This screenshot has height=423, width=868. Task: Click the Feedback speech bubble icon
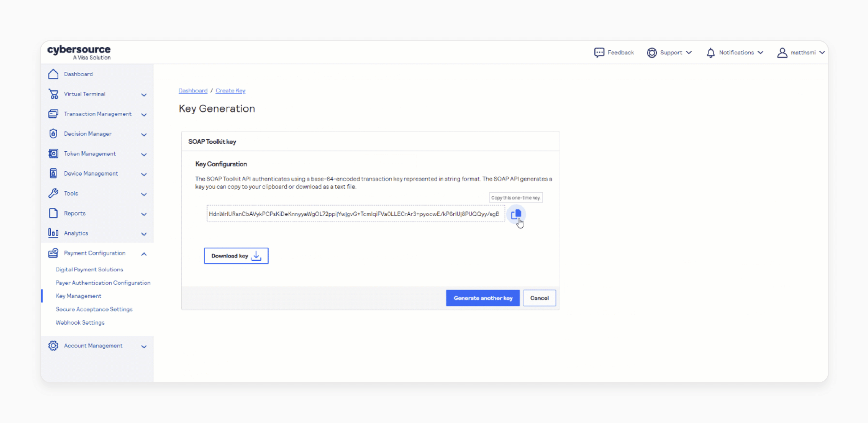(599, 53)
